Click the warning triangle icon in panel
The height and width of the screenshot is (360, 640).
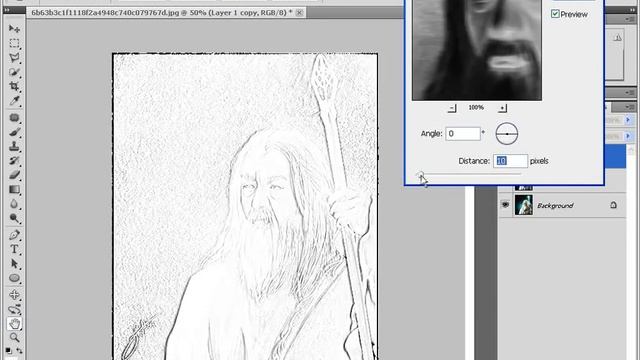617,38
